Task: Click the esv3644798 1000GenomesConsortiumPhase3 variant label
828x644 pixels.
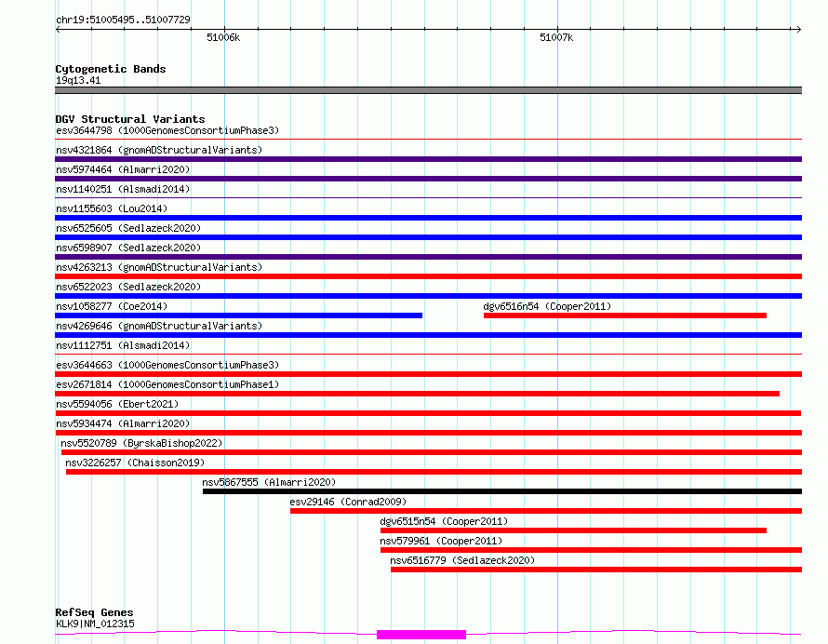Action: coord(167,130)
